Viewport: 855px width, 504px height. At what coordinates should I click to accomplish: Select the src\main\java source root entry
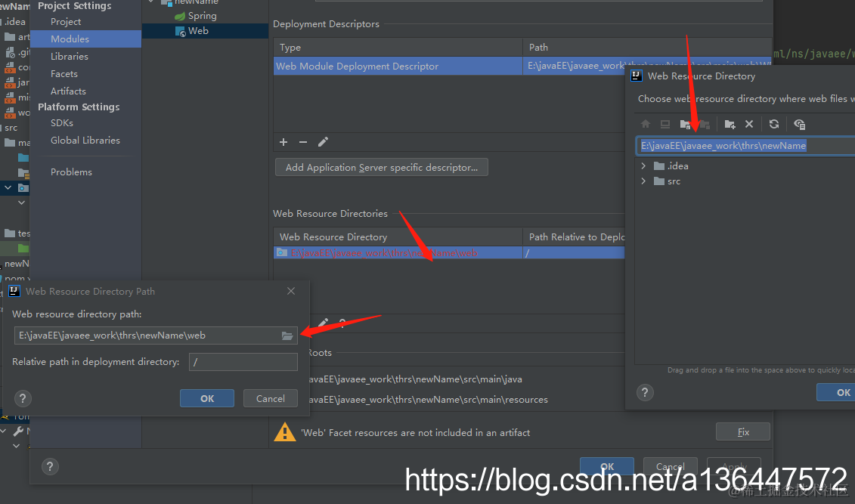416,379
